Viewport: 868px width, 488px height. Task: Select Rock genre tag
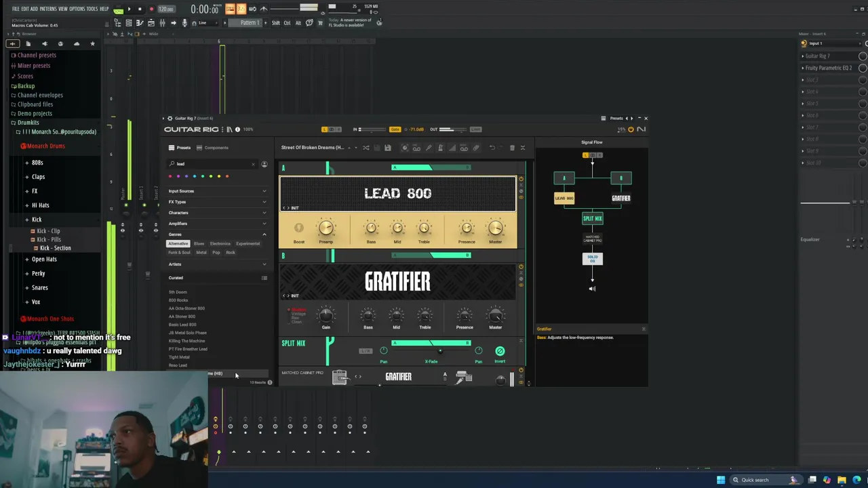coord(231,253)
